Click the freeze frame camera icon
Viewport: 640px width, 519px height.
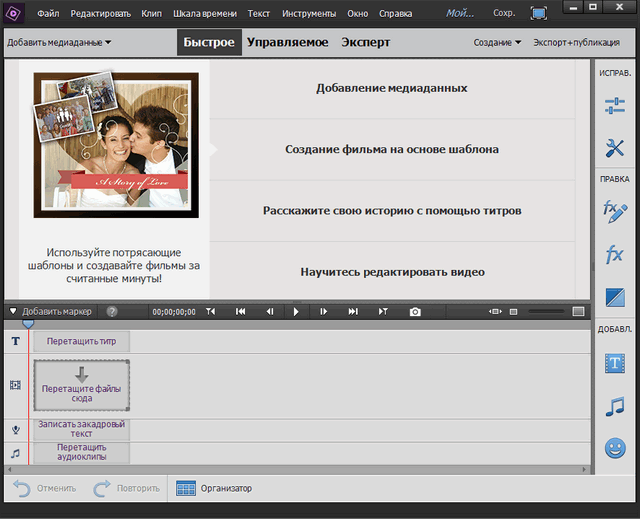pos(415,312)
